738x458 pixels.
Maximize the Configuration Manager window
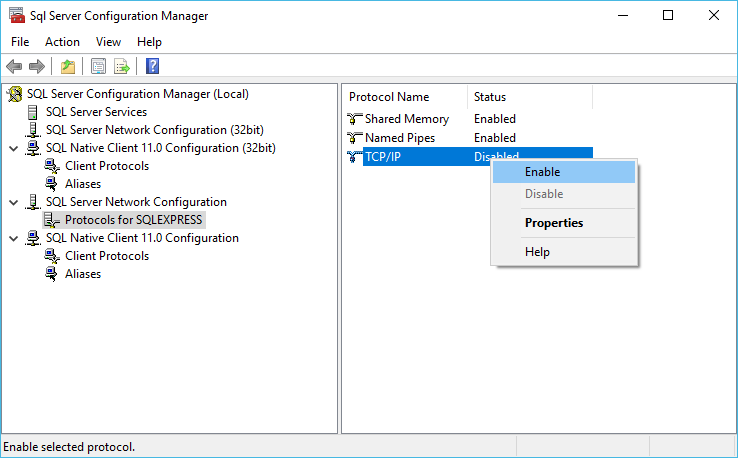click(x=667, y=15)
